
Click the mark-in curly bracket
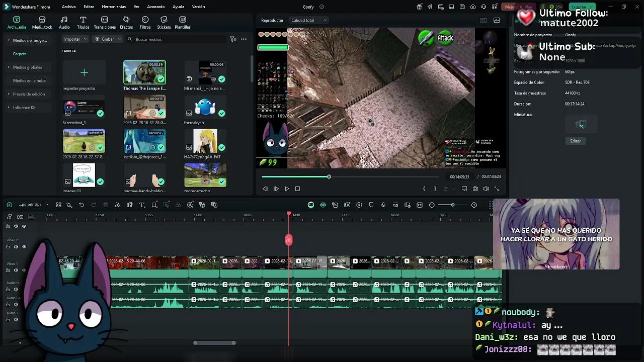coord(424,189)
